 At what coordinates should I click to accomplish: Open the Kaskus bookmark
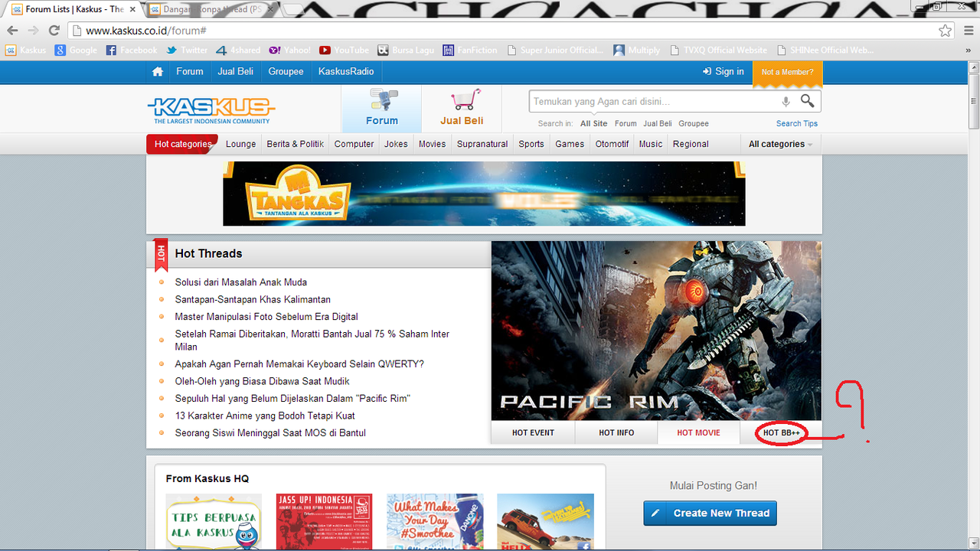click(26, 50)
